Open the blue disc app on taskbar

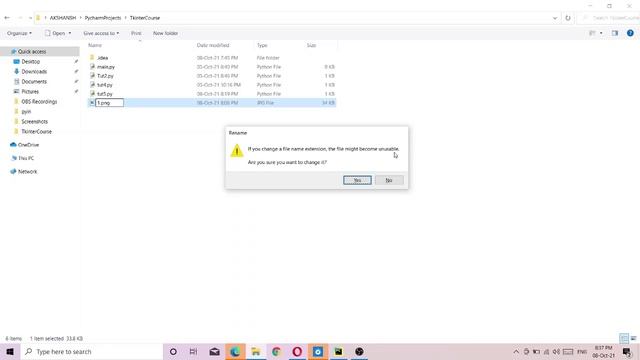(x=318, y=351)
